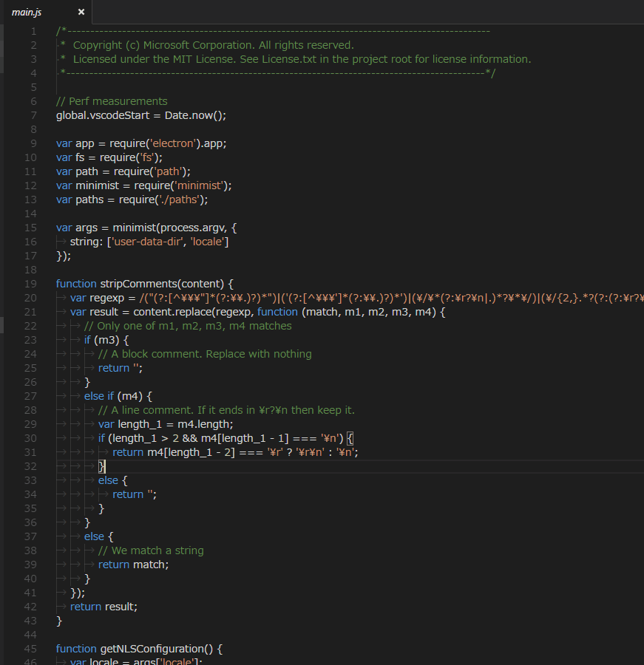This screenshot has height=665, width=644.
Task: Close the main.js tab
Action: pos(81,12)
